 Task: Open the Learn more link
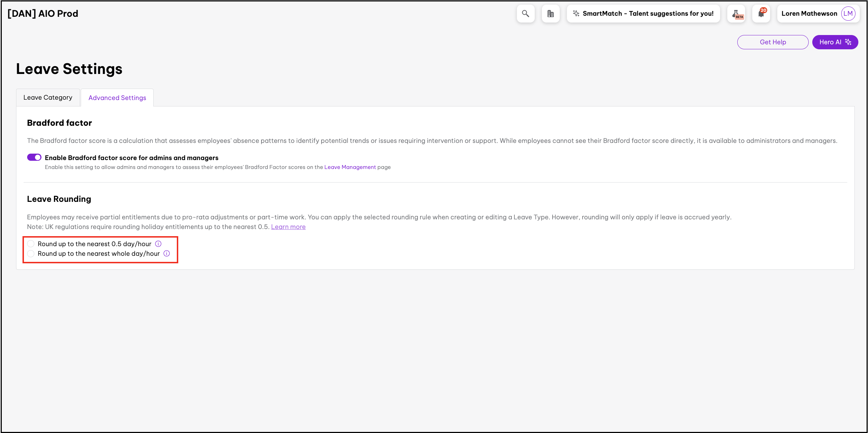288,227
